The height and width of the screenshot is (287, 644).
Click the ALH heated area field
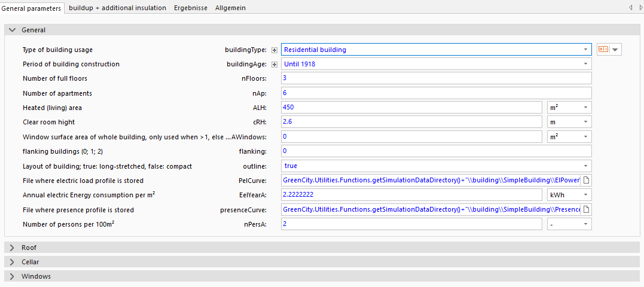coord(411,108)
